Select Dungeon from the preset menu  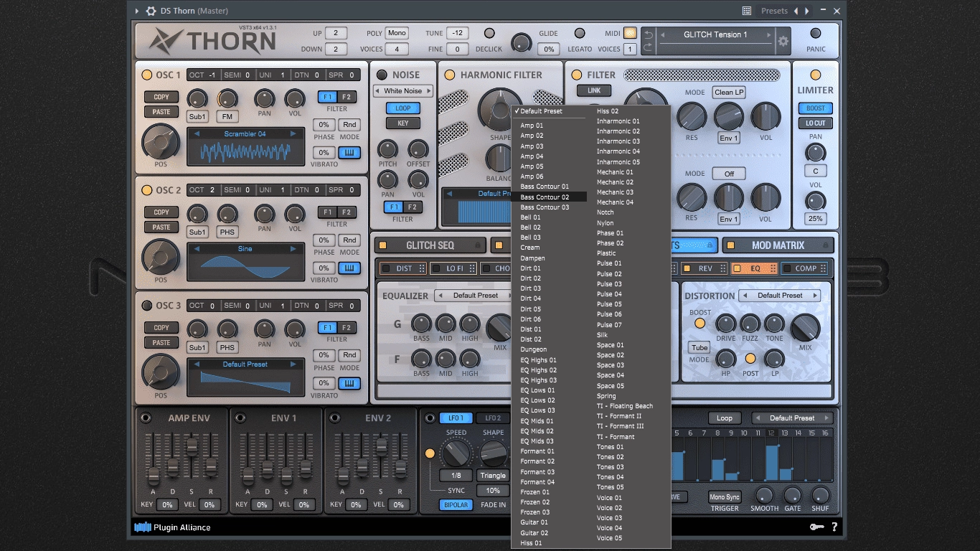549,349
